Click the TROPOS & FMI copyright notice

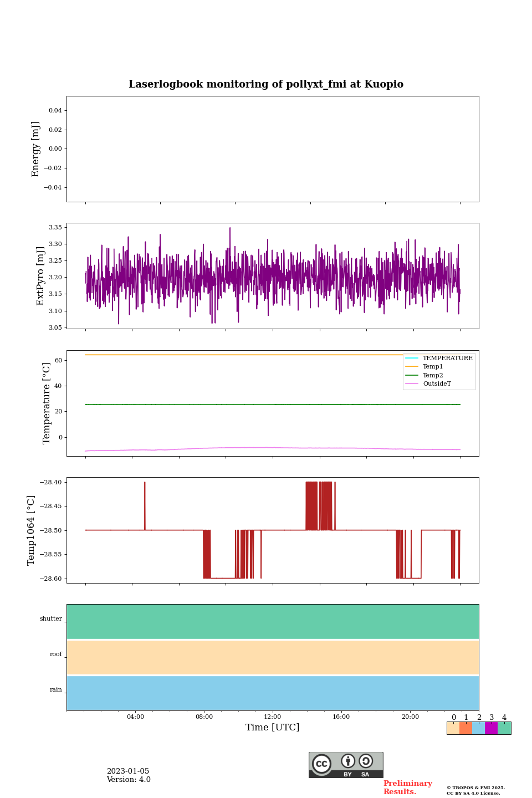point(475,790)
